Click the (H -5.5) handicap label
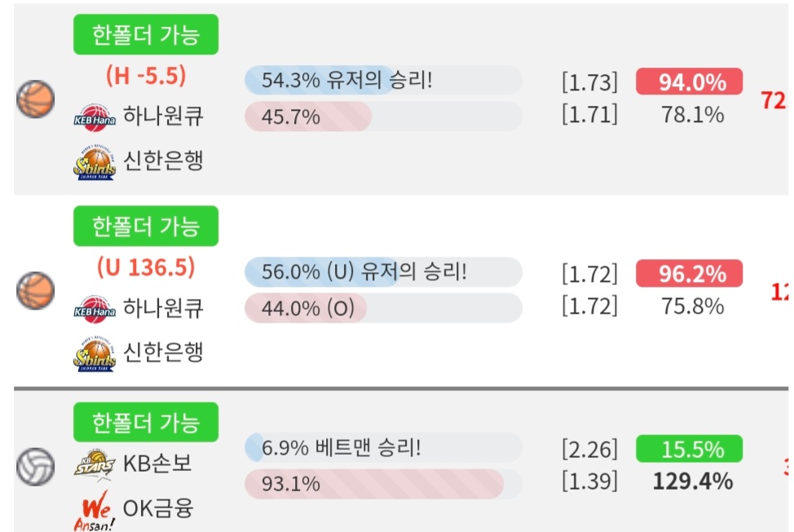 [146, 76]
